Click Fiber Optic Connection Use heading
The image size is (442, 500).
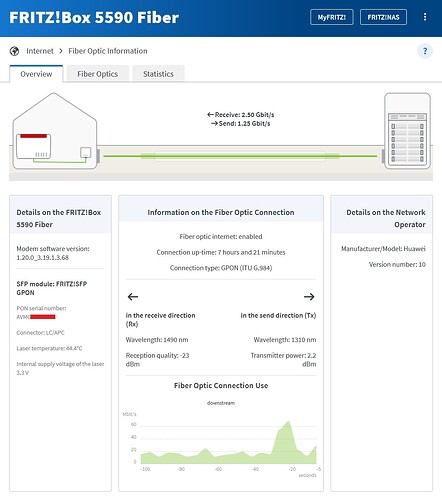[221, 385]
